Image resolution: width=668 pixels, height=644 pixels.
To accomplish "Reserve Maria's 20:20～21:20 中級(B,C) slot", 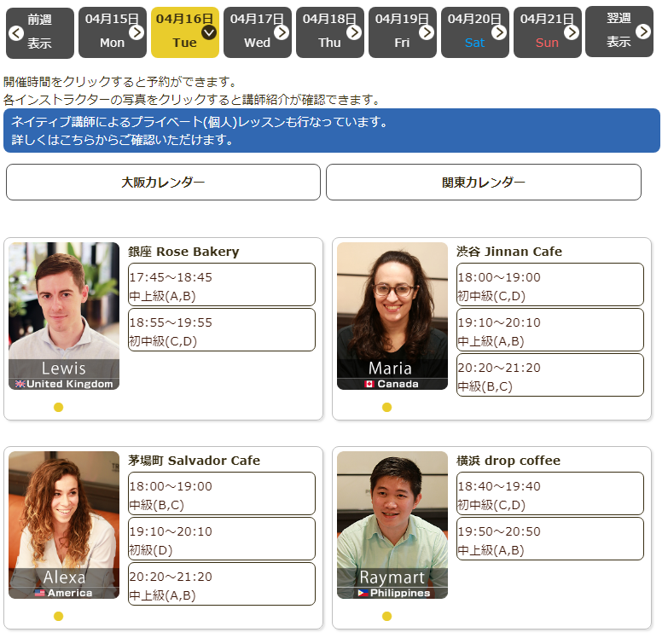I will click(x=549, y=375).
